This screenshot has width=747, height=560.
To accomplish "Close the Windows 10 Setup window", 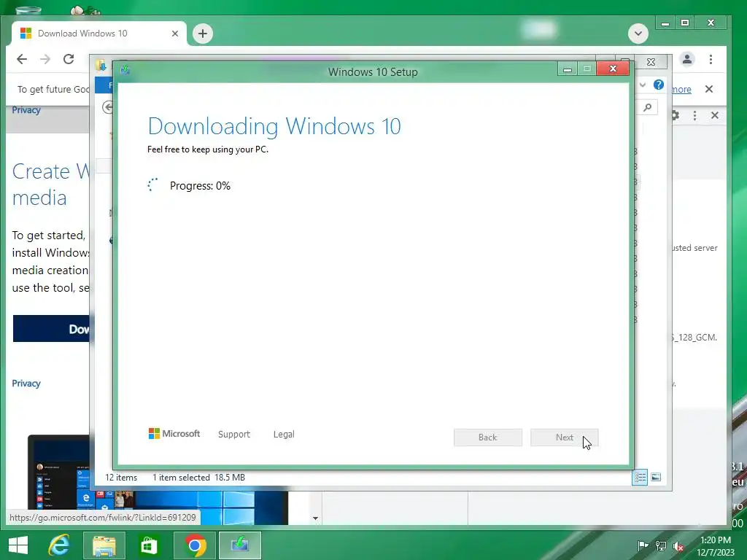I will pyautogui.click(x=613, y=69).
